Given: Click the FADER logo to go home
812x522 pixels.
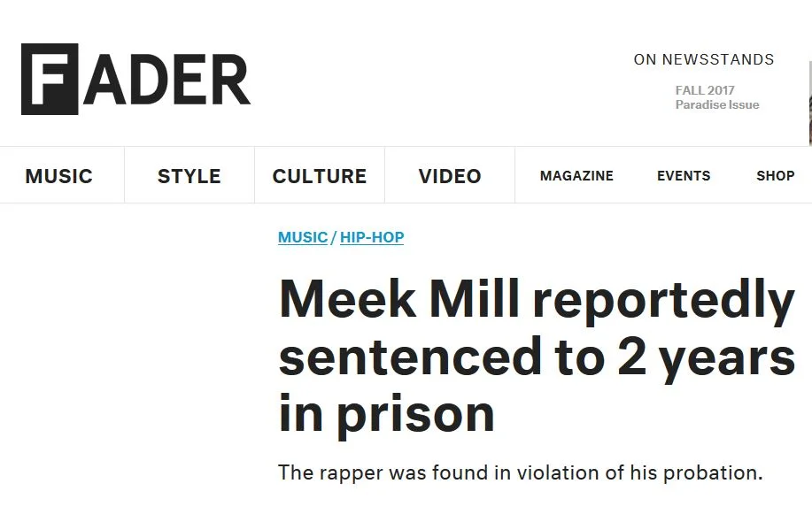Looking at the screenshot, I should pyautogui.click(x=136, y=79).
